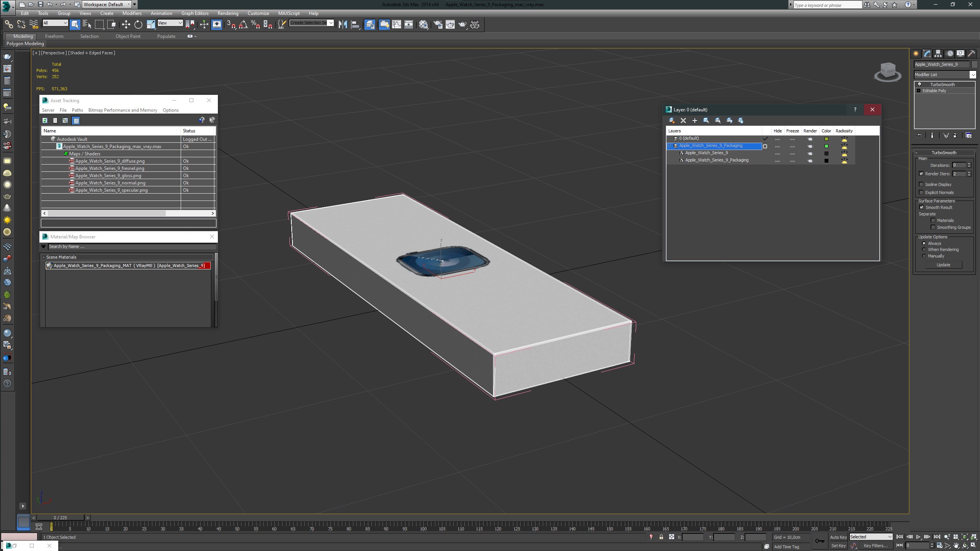Create new layer in Layer dialog
980x551 pixels.
[671, 121]
